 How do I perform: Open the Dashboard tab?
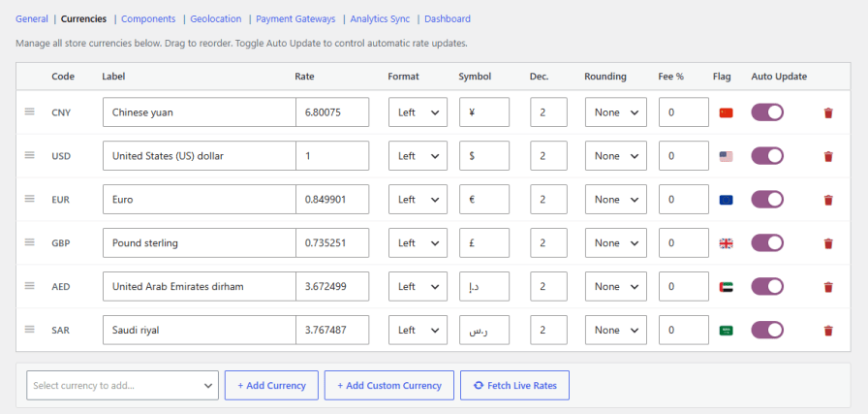[x=448, y=18]
